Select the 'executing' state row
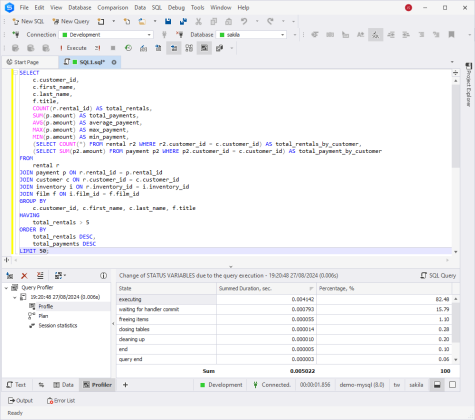This screenshot has height=420, width=475. pos(284,299)
